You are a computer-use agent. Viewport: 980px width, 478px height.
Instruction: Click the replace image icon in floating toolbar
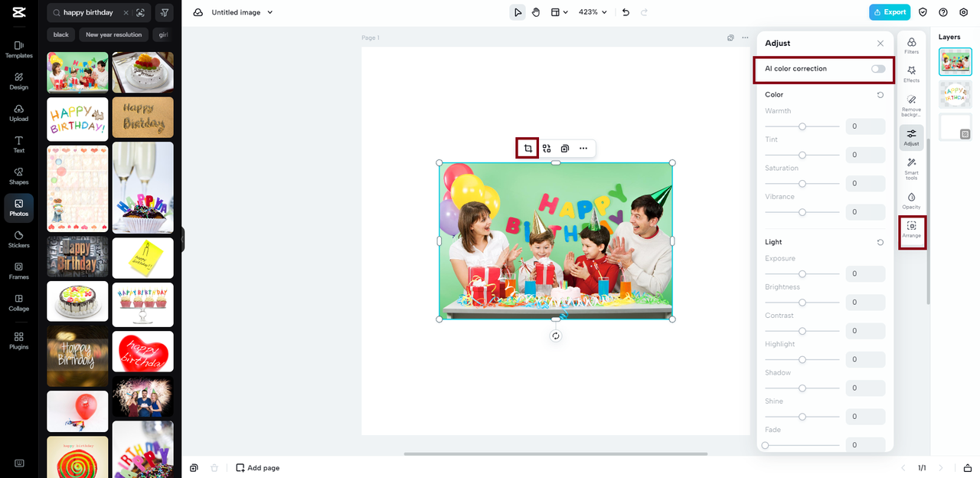click(547, 149)
